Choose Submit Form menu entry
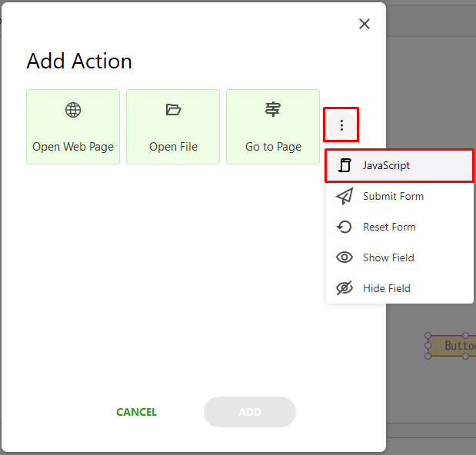Image resolution: width=476 pixels, height=455 pixels. (x=400, y=196)
